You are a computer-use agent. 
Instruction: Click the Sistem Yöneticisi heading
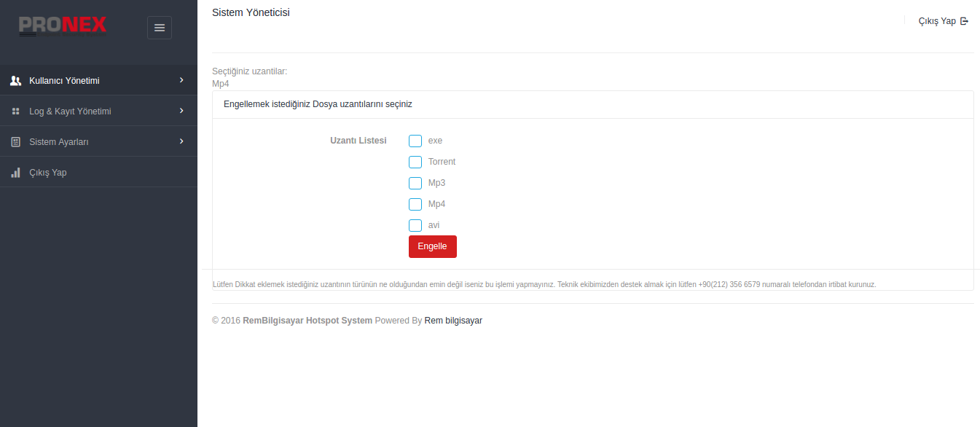251,12
